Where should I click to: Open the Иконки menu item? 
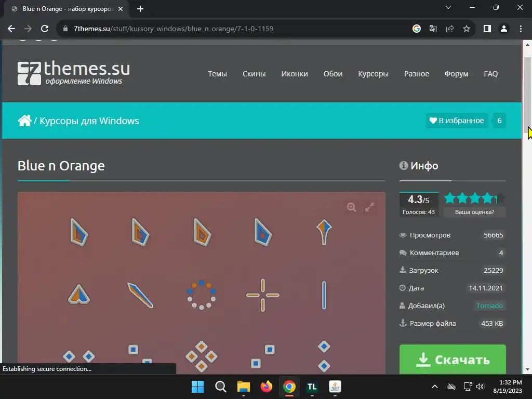click(295, 74)
